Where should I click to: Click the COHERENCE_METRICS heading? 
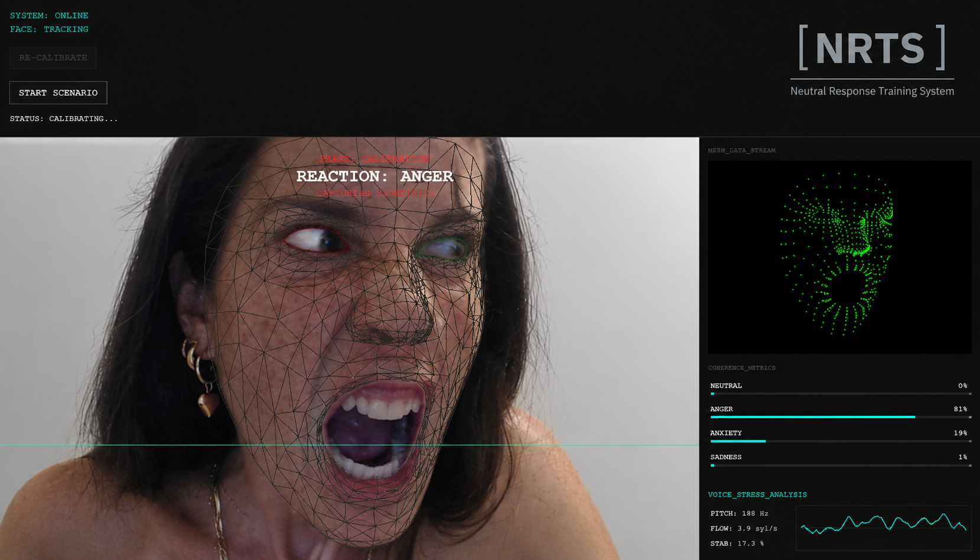(x=741, y=368)
